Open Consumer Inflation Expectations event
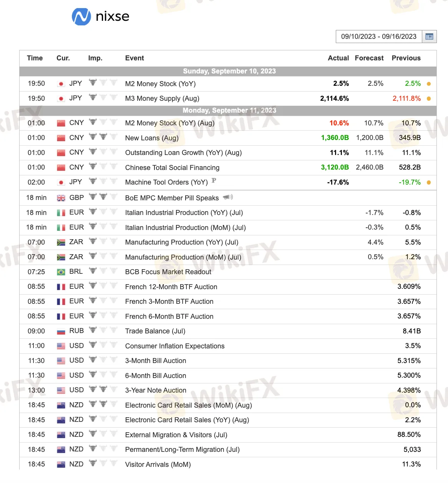The image size is (448, 483). (174, 346)
